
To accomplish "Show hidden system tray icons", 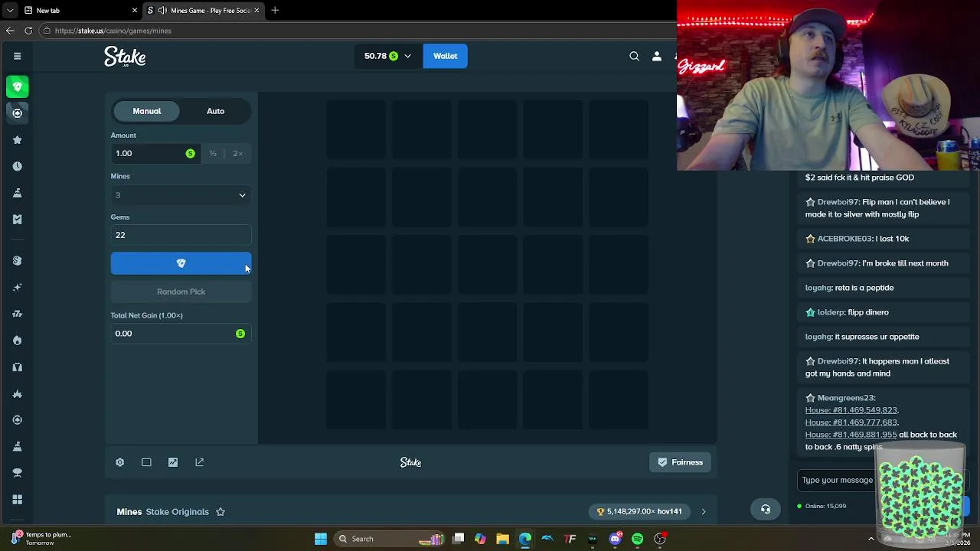I will pos(871,539).
